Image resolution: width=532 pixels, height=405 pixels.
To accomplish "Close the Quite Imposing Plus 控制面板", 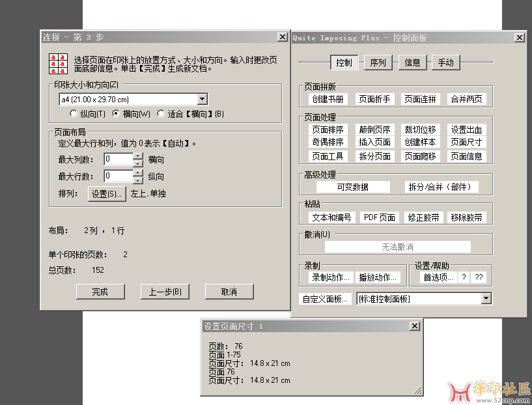I will (x=520, y=37).
